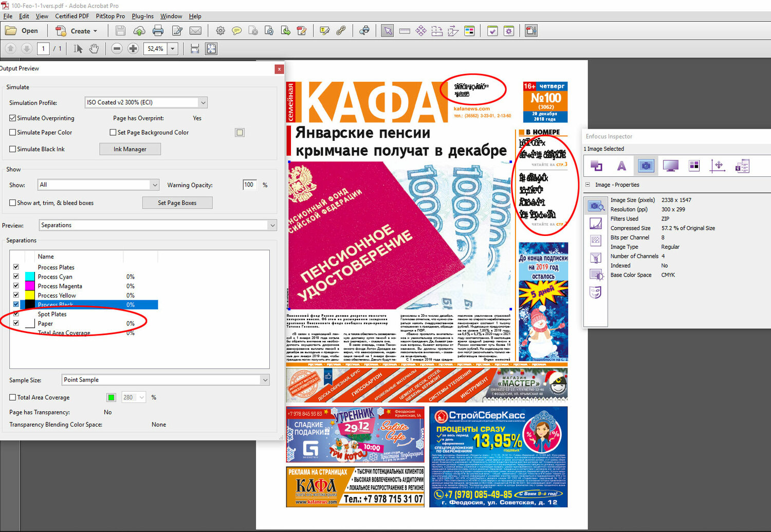
Task: Open preferences via the gear icon
Action: [x=221, y=31]
